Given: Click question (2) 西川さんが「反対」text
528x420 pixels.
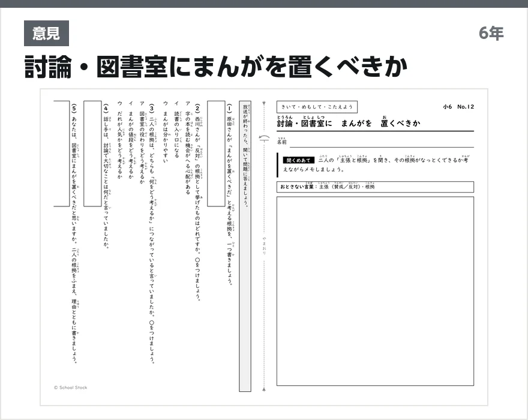Looking at the screenshot, I should 197,202.
